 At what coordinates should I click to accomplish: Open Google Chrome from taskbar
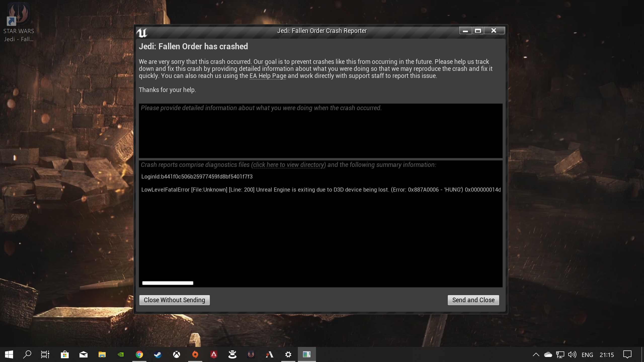[x=139, y=354]
